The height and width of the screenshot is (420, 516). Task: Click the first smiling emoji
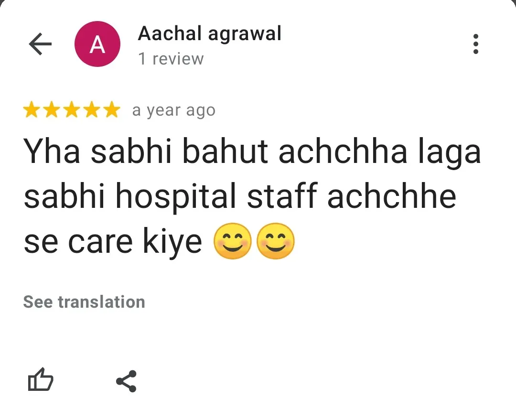coord(233,241)
